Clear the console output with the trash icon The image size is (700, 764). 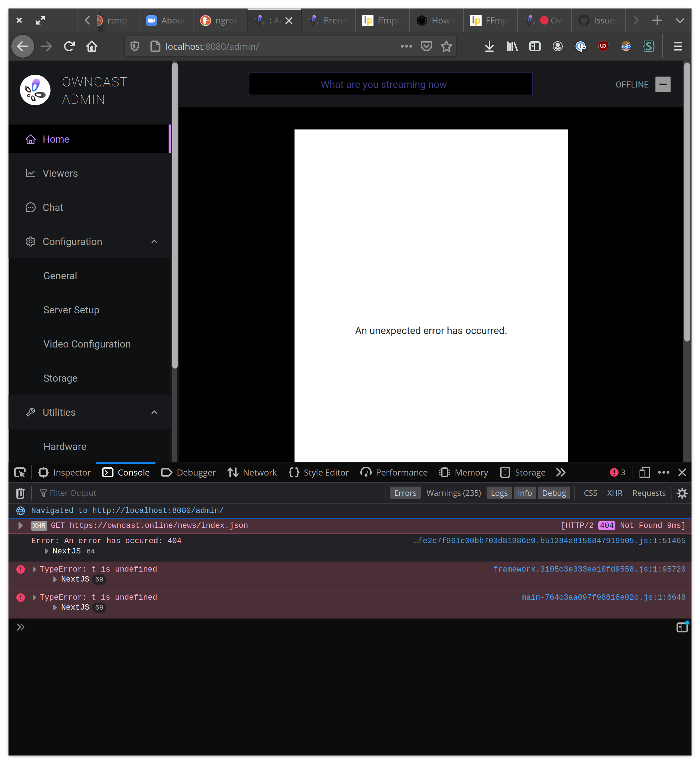[20, 493]
